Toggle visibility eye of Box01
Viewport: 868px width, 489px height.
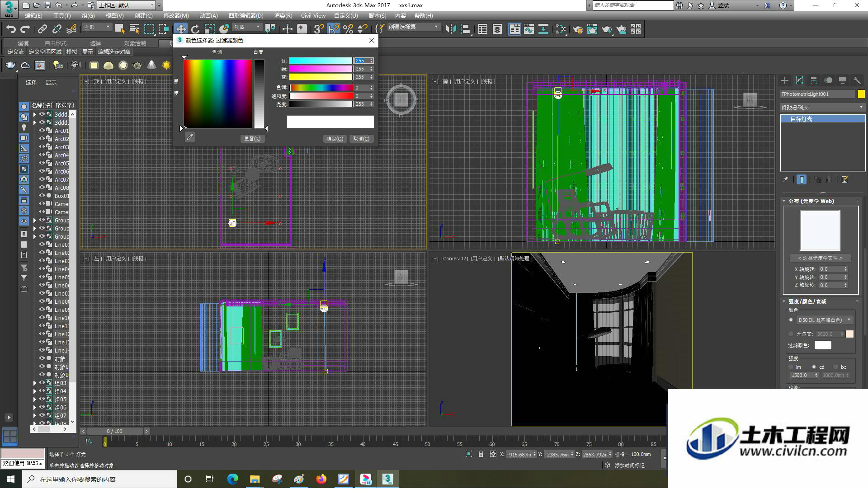pos(42,196)
